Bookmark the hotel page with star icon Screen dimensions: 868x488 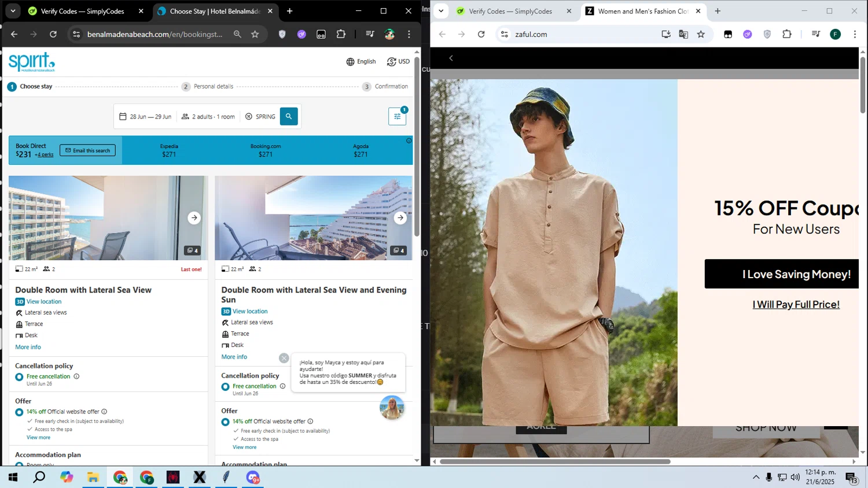click(x=255, y=34)
